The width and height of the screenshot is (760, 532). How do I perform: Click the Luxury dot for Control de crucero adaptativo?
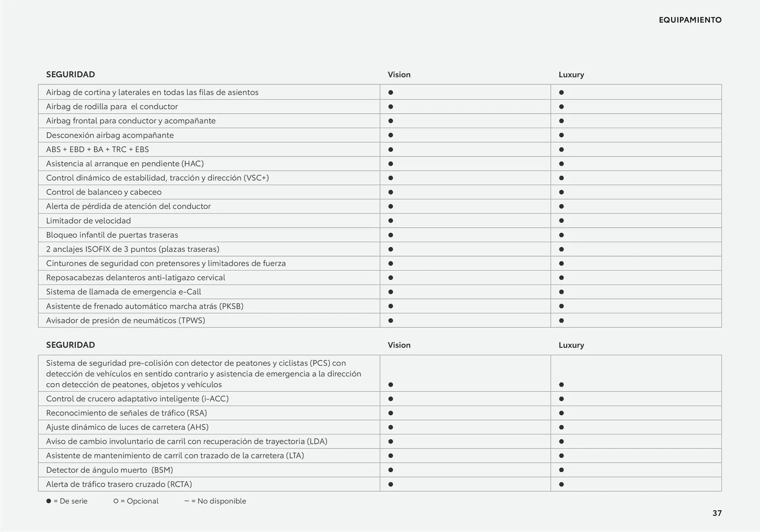[x=561, y=399]
